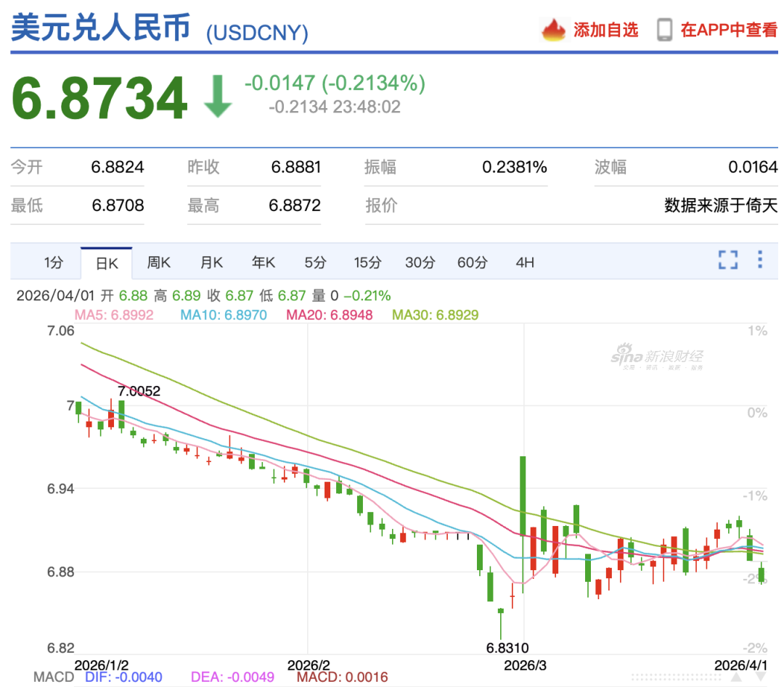Switch to the 1分 chart tab
The height and width of the screenshot is (687, 784).
point(54,263)
